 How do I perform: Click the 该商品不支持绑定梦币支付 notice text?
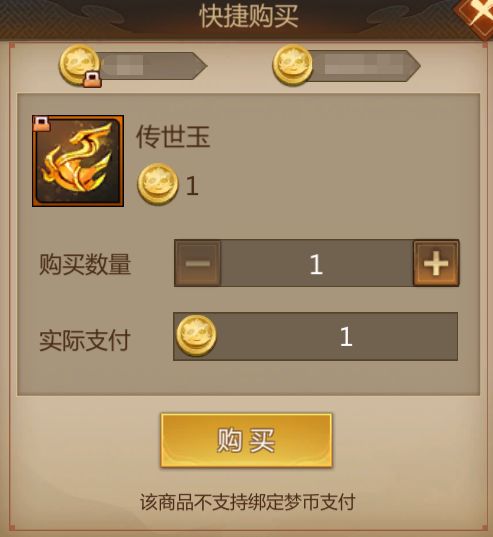tap(247, 502)
